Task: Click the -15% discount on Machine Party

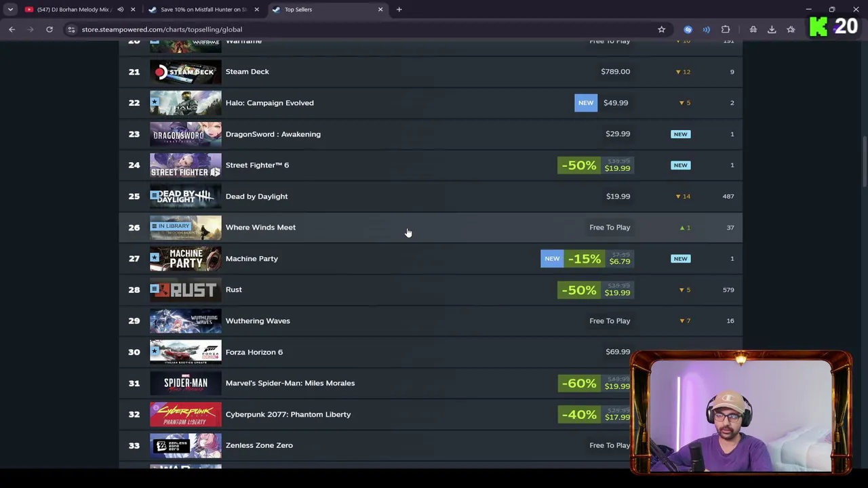Action: [x=584, y=258]
